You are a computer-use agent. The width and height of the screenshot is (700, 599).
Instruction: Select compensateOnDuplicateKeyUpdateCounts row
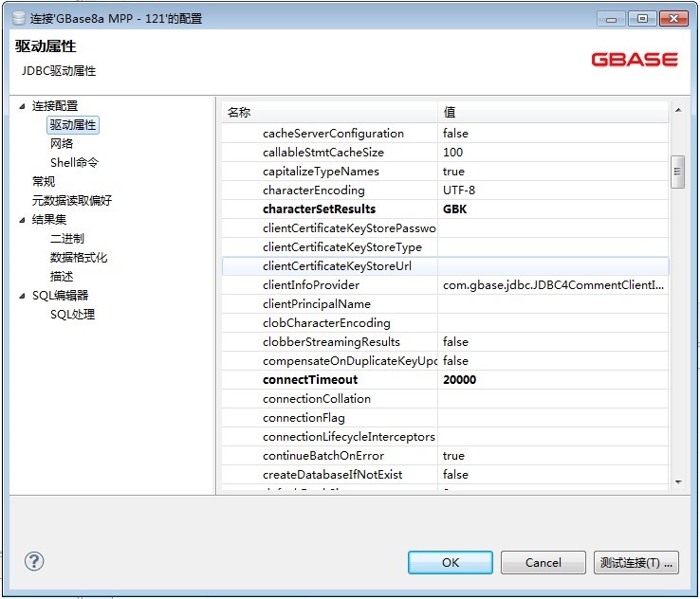[x=445, y=361]
